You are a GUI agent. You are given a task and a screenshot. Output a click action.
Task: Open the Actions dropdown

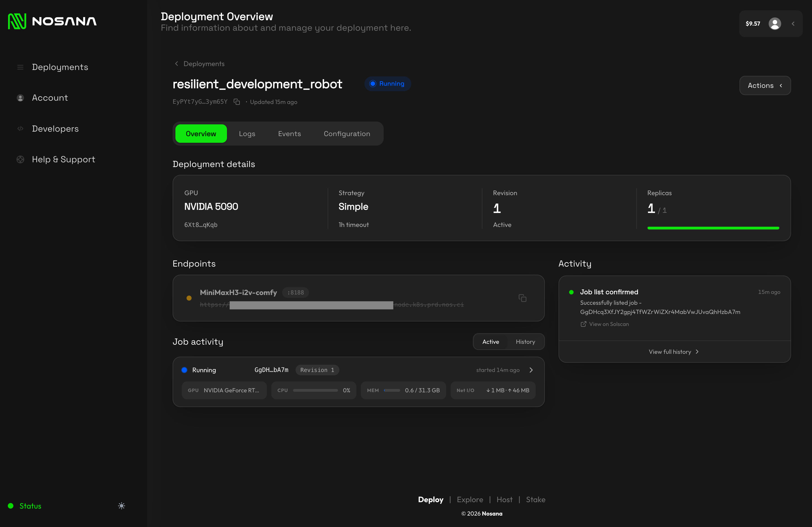[765, 85]
